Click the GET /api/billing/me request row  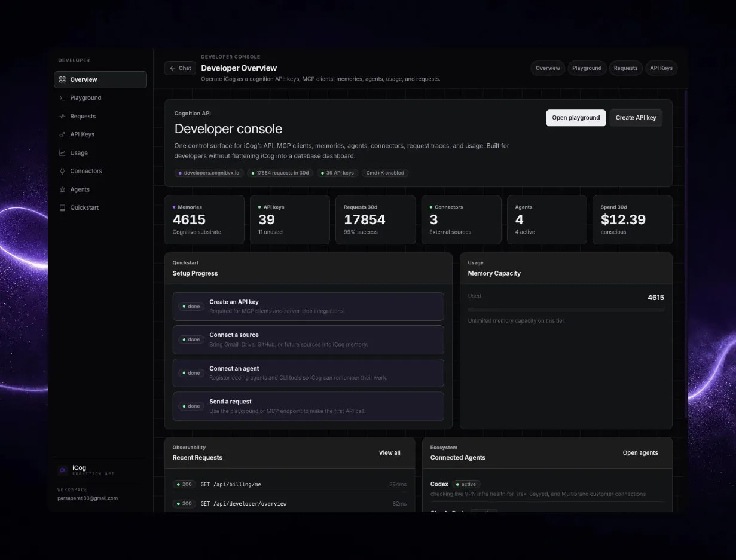(x=290, y=484)
